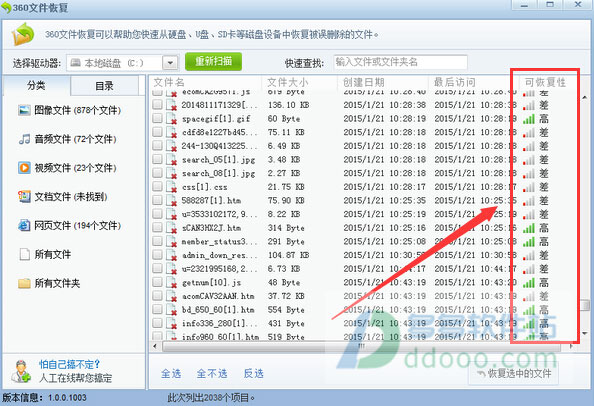
Task: Click file name member_status3...
Action: pos(219,242)
